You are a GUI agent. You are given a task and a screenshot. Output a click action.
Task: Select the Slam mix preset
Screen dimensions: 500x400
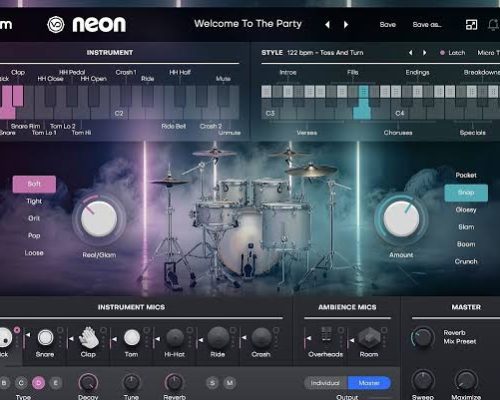tap(466, 227)
